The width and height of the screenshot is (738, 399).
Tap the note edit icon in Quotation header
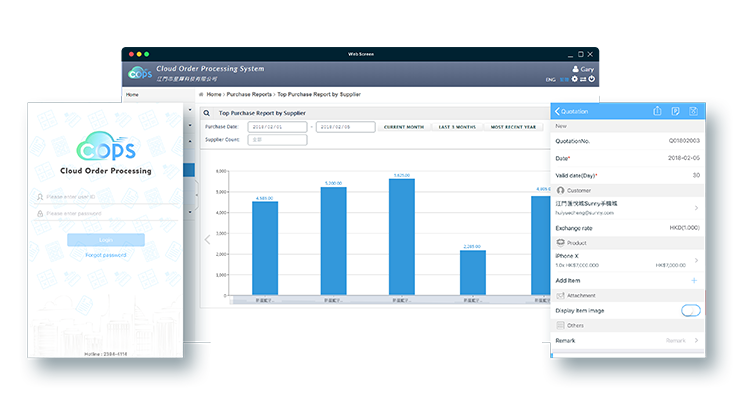[675, 111]
